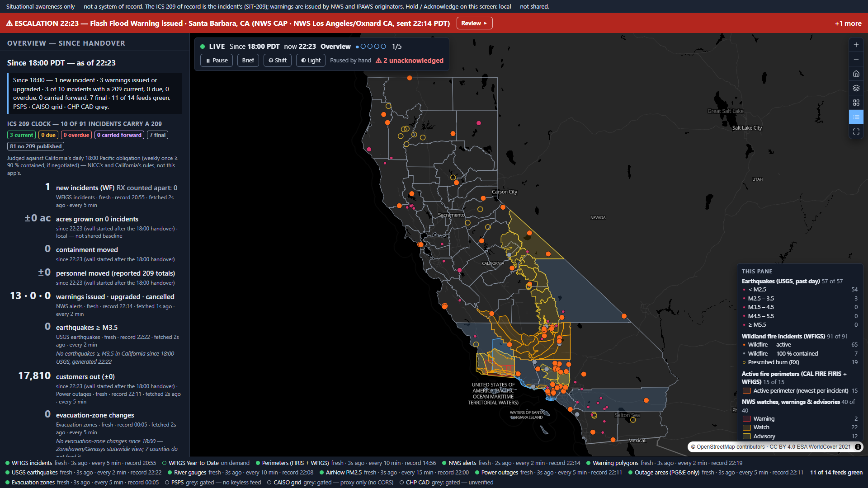Click the 81 no 209 published badge
This screenshot has width=868, height=488.
[36, 146]
